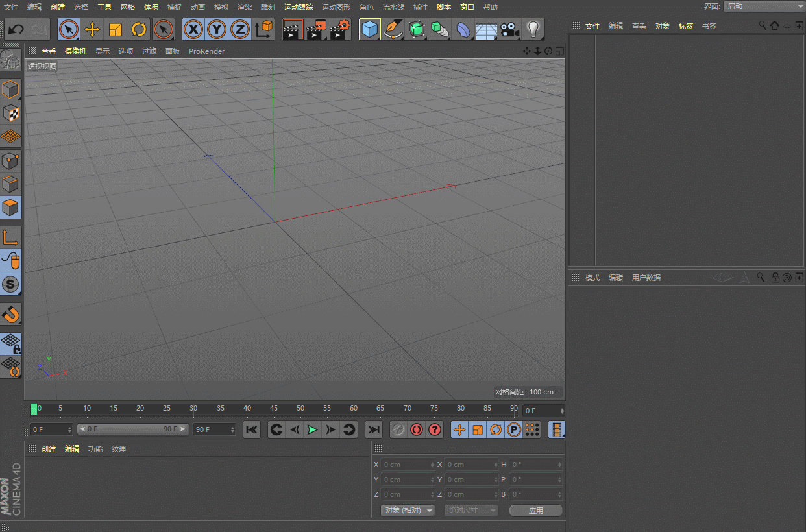Open the 运动图形 menu in menu bar
This screenshot has height=532, width=806.
(x=336, y=7)
